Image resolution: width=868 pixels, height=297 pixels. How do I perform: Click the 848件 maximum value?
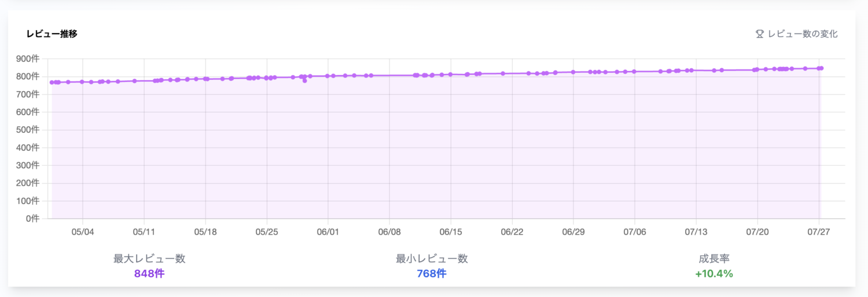click(149, 274)
